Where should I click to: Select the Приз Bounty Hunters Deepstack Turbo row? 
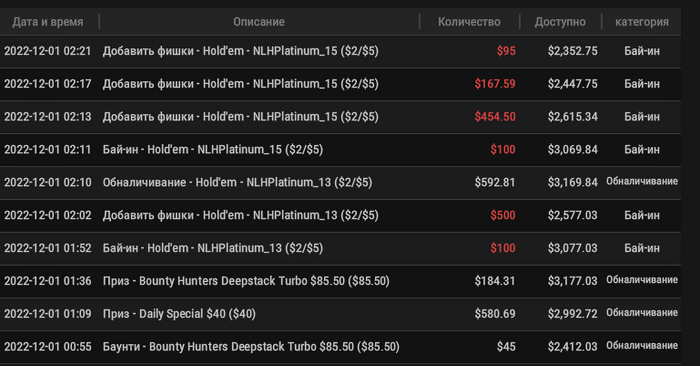tap(340, 281)
